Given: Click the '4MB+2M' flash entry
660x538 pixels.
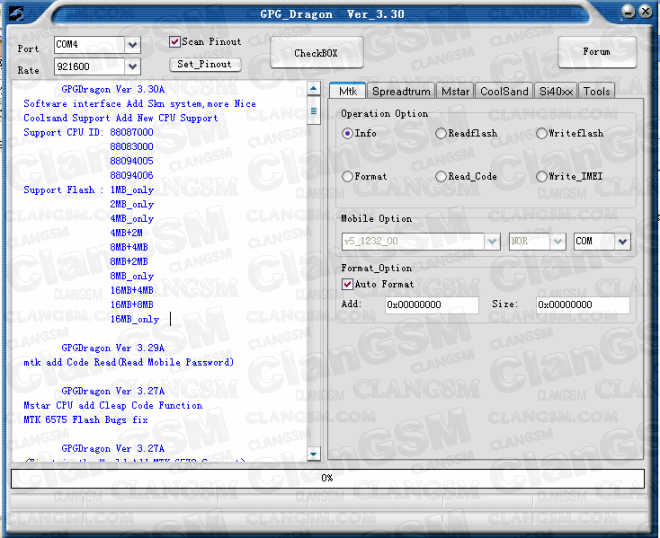Looking at the screenshot, I should click(x=126, y=232).
